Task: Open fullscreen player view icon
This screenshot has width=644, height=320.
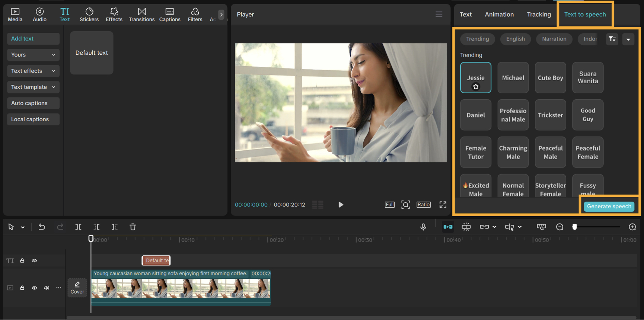Action: pyautogui.click(x=443, y=205)
